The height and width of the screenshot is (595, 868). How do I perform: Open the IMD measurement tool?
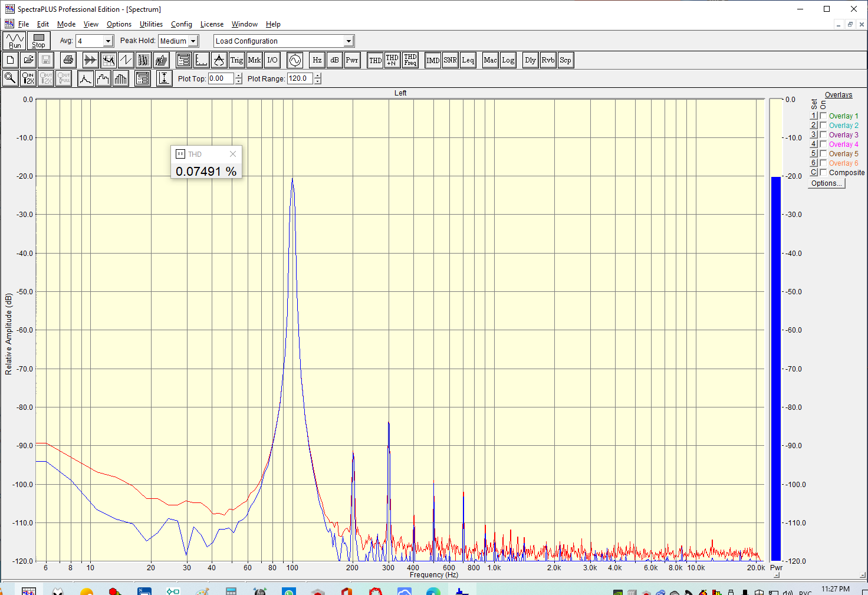point(433,60)
